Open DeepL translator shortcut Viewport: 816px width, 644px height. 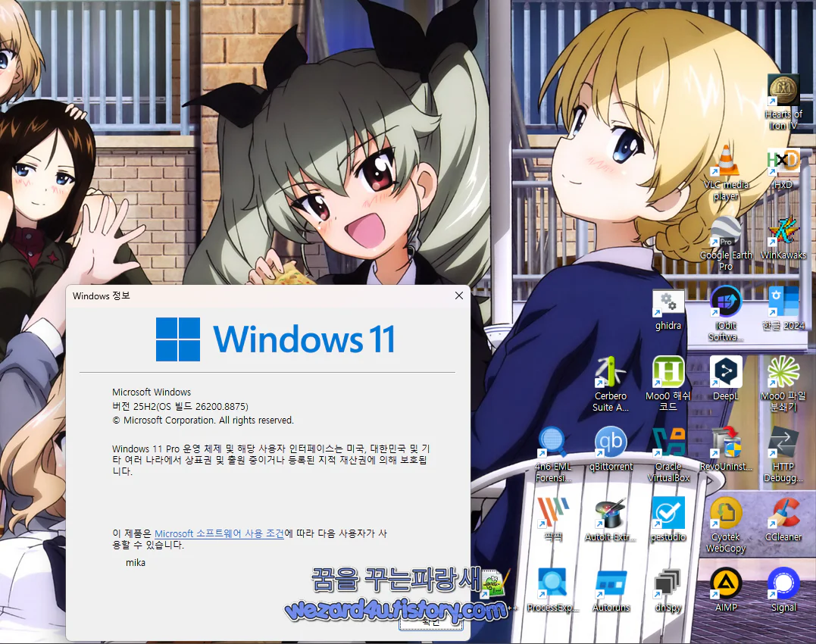pyautogui.click(x=725, y=379)
